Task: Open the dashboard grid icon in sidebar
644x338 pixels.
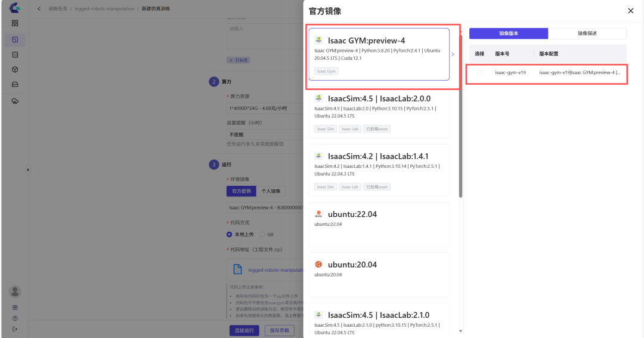Action: click(15, 23)
